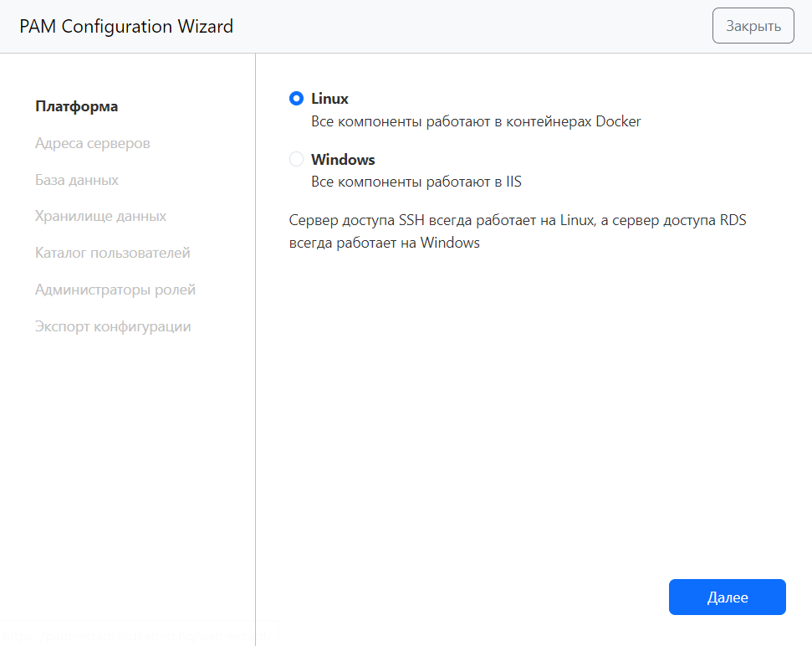Close the wizard with Закрыть

753,26
